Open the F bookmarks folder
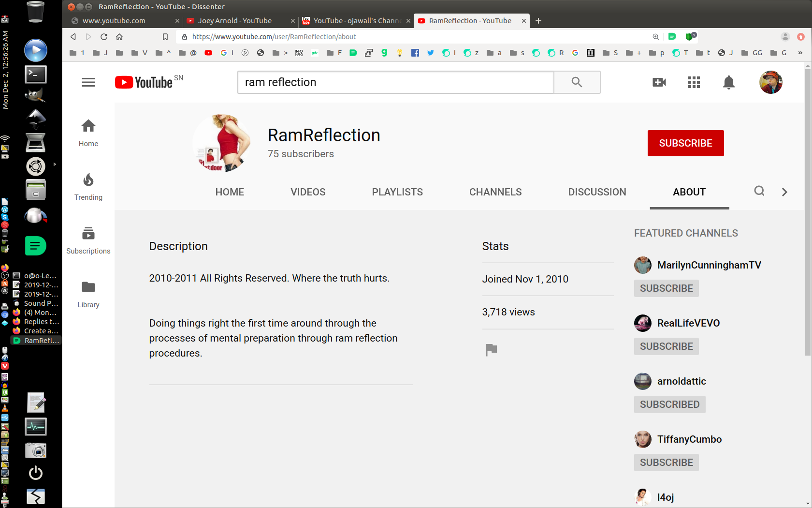This screenshot has width=812, height=508. [334, 53]
